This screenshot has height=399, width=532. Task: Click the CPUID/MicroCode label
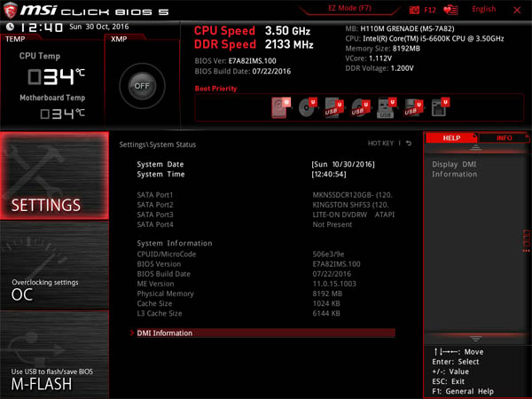(x=167, y=254)
